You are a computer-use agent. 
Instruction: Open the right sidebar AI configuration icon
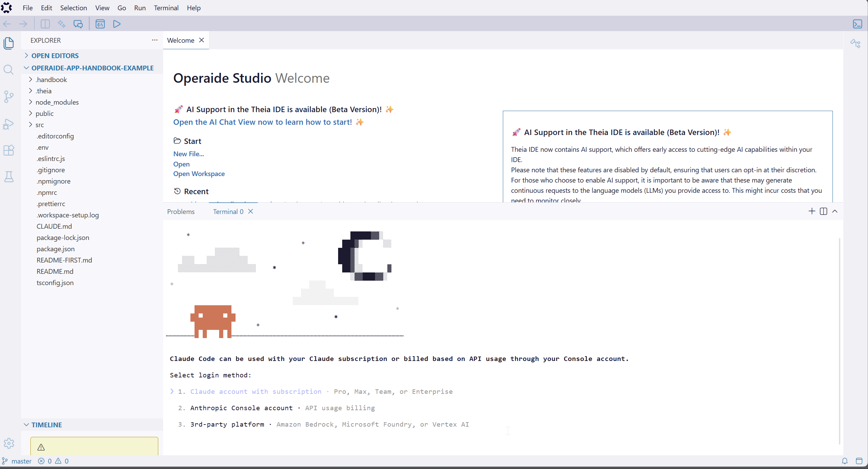(x=856, y=44)
